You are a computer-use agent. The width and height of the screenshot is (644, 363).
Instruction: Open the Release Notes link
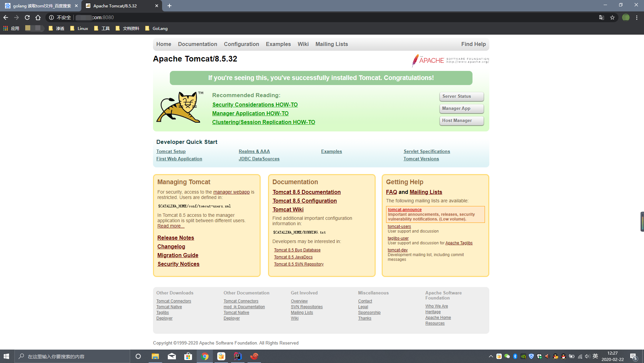tap(176, 238)
